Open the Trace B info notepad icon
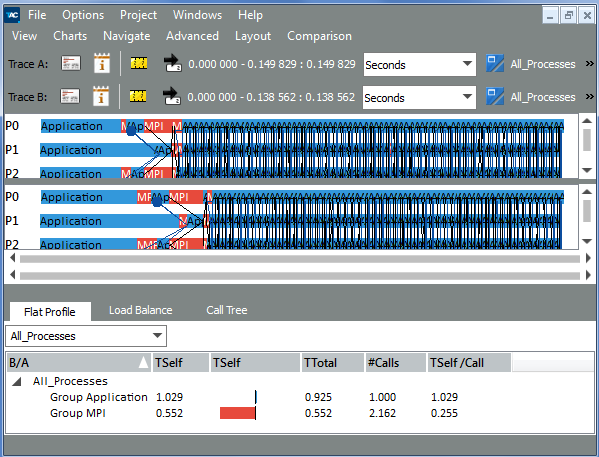Image resolution: width=599 pixels, height=457 pixels. 101,96
